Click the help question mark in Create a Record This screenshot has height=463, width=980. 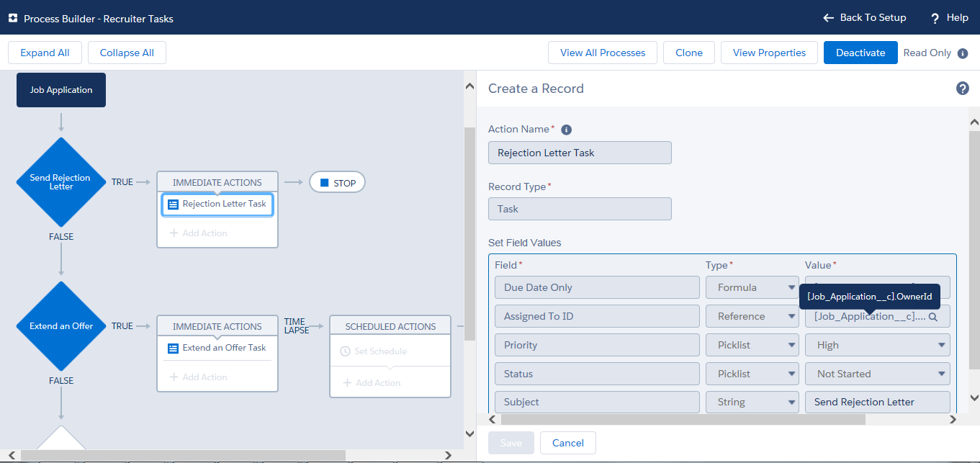pyautogui.click(x=962, y=89)
